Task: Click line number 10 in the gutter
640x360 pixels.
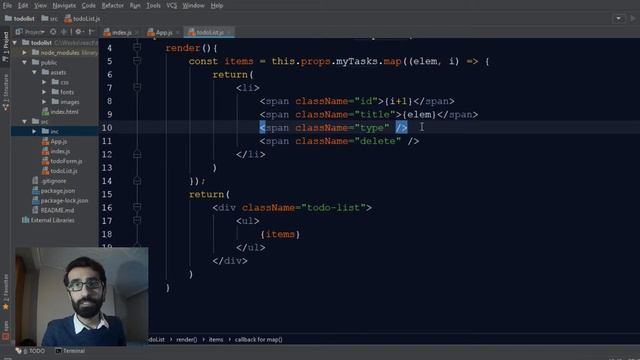Action: [107, 127]
